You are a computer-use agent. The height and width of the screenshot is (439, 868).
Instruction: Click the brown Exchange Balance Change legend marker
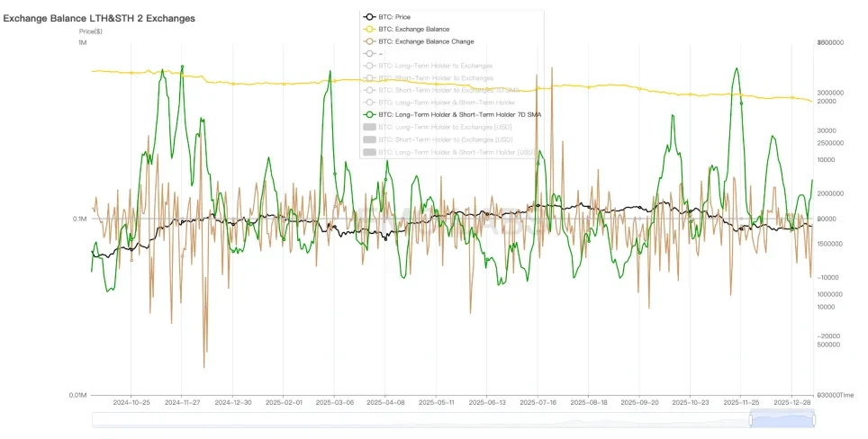(x=369, y=41)
